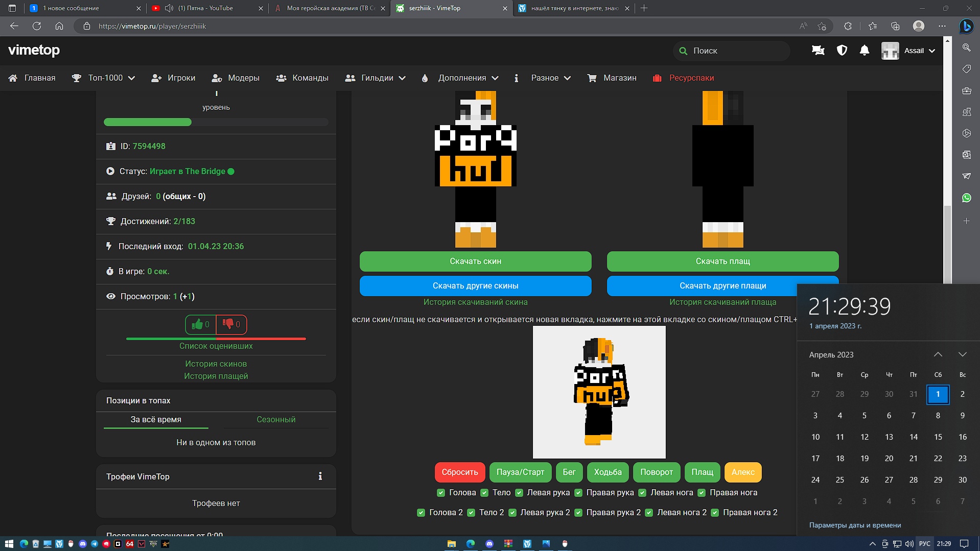Click the thumbs-up like button

tap(200, 324)
